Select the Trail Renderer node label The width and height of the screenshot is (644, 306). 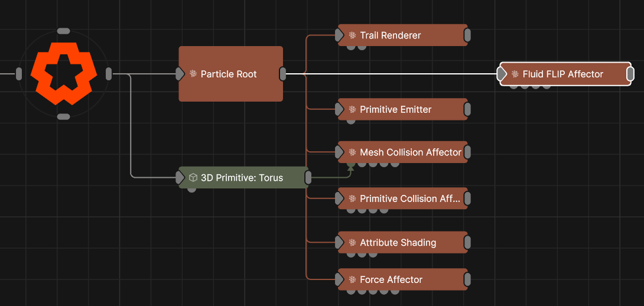click(x=391, y=35)
